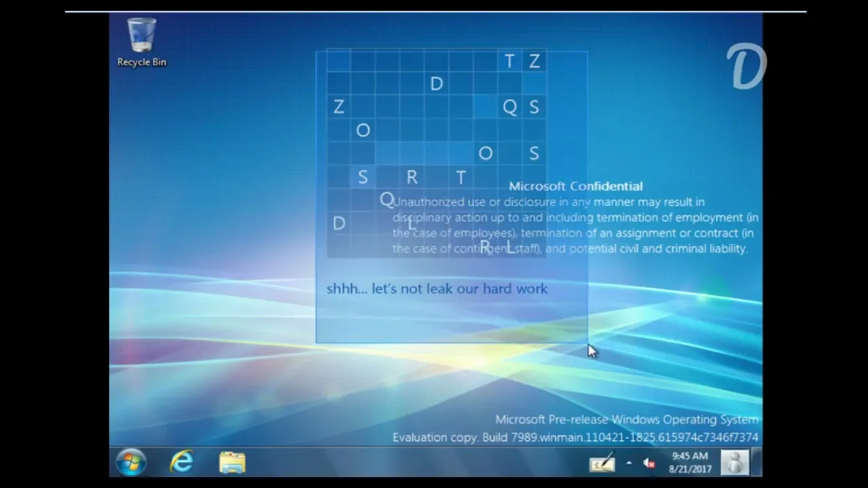The width and height of the screenshot is (868, 488).
Task: Launch Internet Explorer from the taskbar
Action: pyautogui.click(x=182, y=462)
